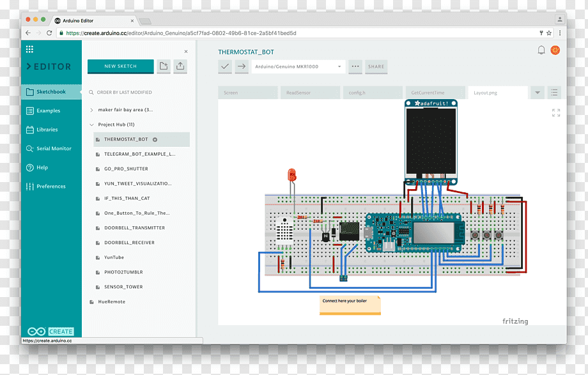Image resolution: width=588 pixels, height=375 pixels.
Task: Open the three-dots more options menu
Action: point(355,66)
